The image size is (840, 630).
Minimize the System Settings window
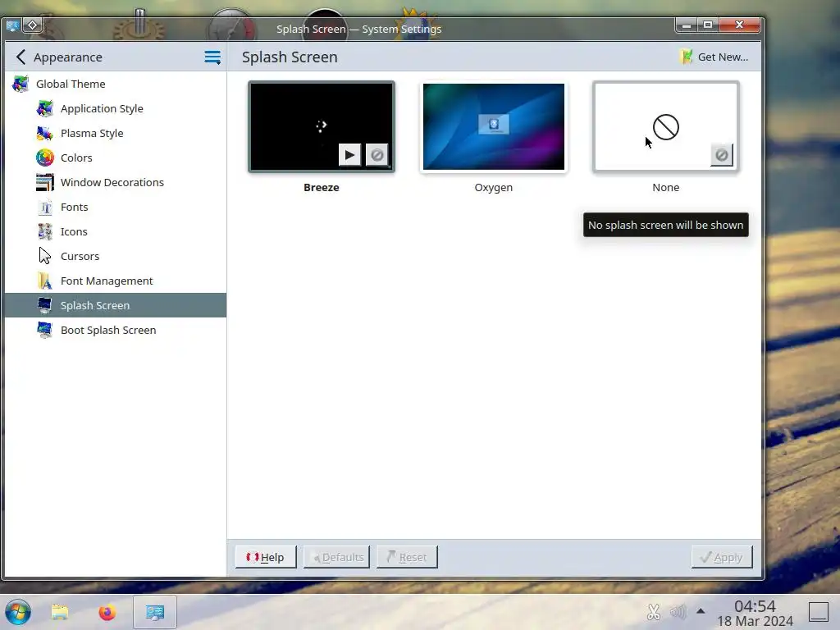[687, 25]
